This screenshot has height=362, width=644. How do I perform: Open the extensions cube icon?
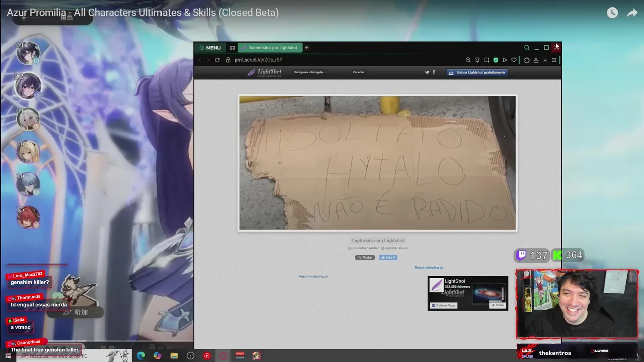click(527, 60)
